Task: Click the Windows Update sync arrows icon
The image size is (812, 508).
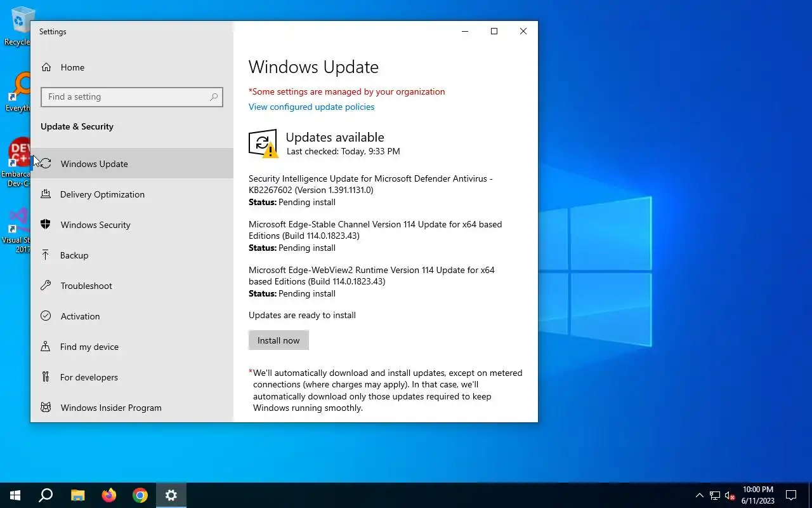Action: pos(46,164)
